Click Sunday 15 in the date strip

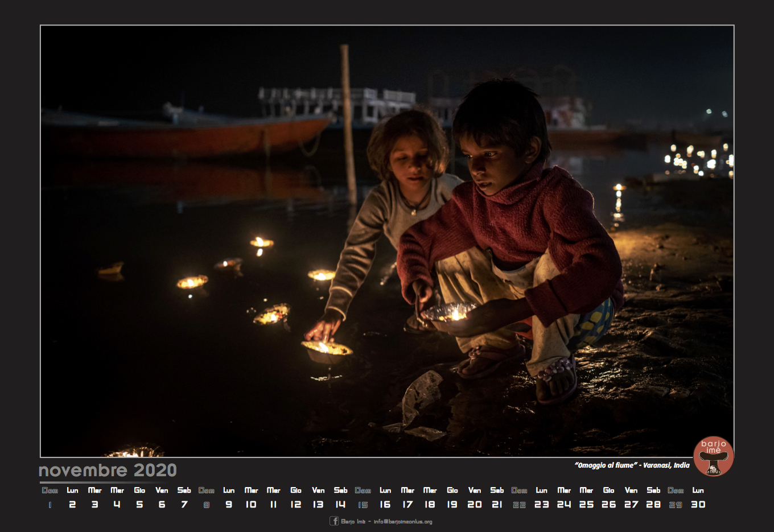click(363, 505)
